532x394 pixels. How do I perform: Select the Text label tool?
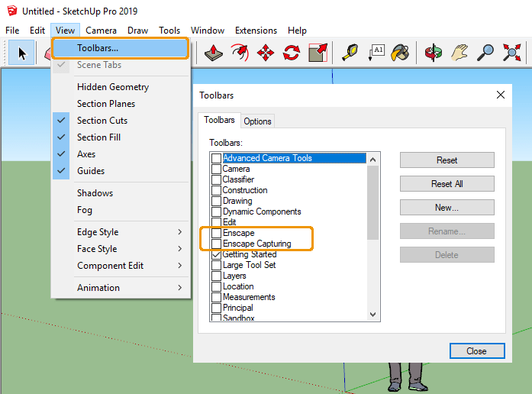pos(376,53)
